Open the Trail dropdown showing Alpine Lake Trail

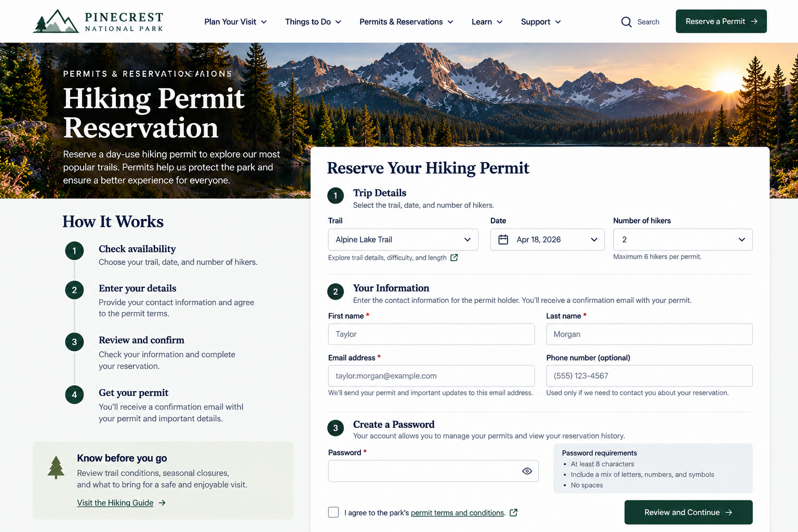point(403,240)
